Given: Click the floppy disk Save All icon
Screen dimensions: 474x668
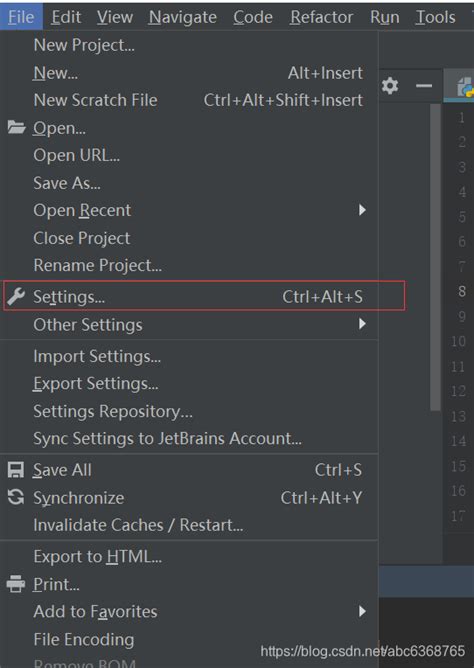Looking at the screenshot, I should pyautogui.click(x=16, y=470).
